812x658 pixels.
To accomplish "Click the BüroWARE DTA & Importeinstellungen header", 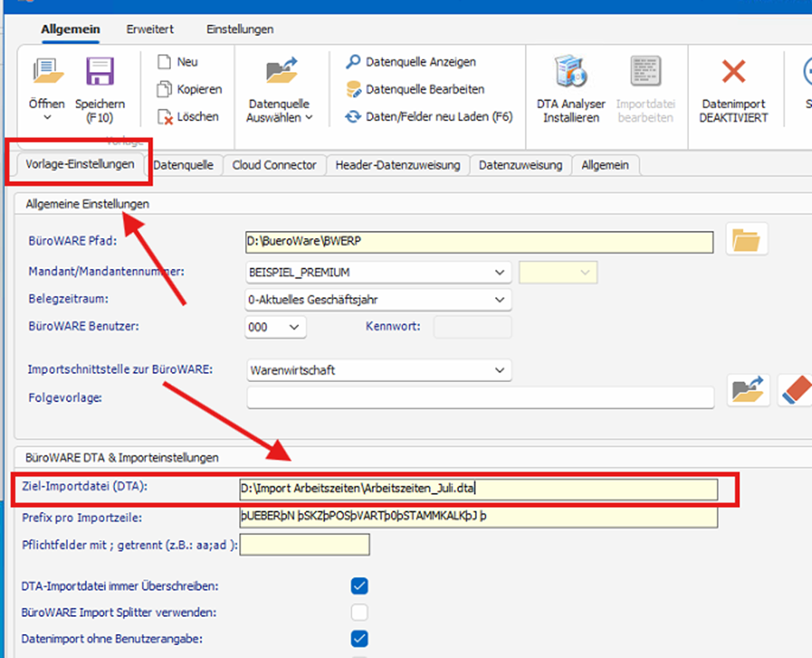I will coord(122,458).
